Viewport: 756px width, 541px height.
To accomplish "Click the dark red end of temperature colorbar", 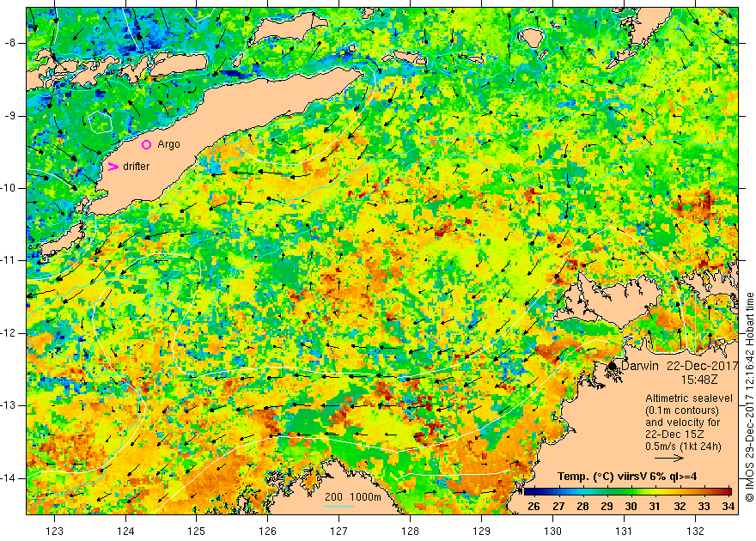I will pyautogui.click(x=728, y=492).
